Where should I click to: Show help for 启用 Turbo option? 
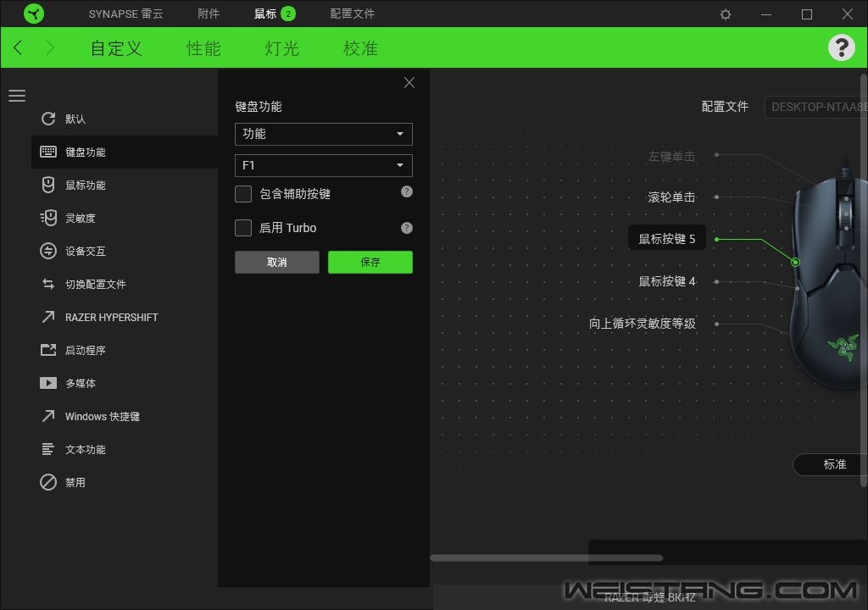[x=406, y=228]
